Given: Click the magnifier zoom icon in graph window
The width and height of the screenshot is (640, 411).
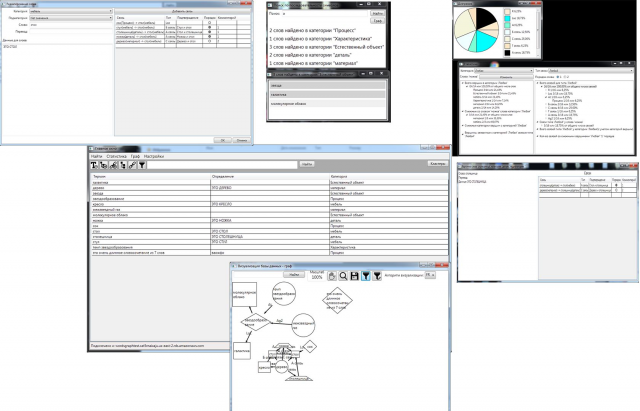Looking at the screenshot, I should coord(343,276).
